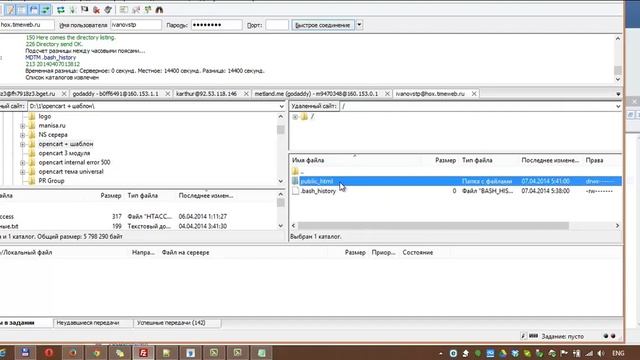Expand the opencart тема universal node

[x=23, y=172]
